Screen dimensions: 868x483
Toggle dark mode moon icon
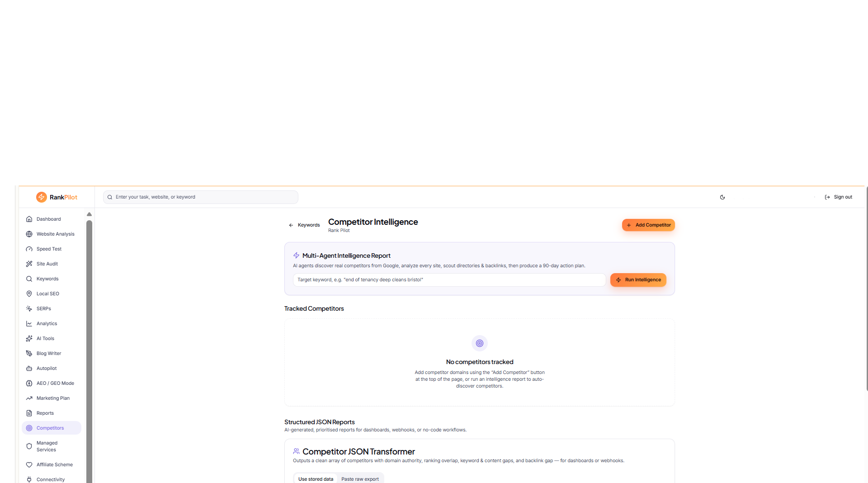[722, 197]
